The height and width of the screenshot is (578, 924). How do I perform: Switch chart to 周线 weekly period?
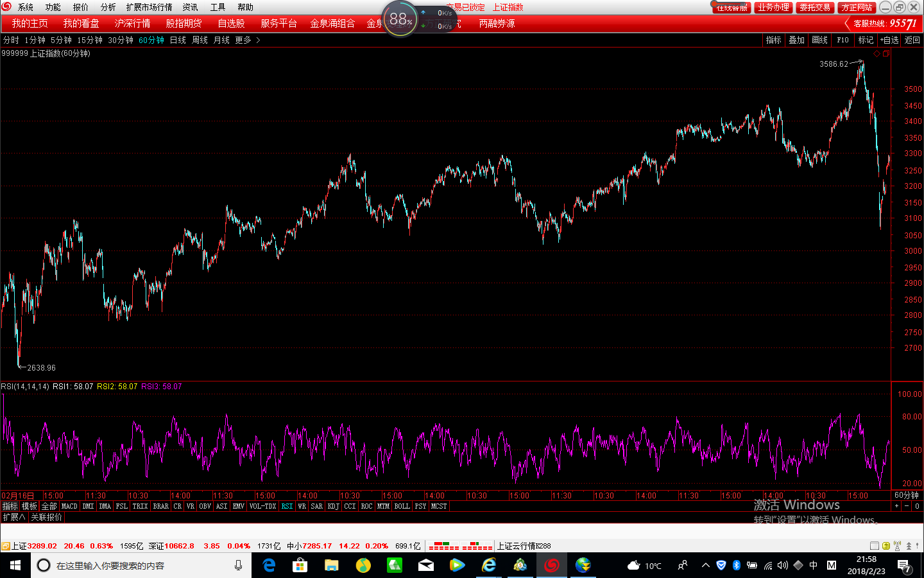tap(200, 40)
